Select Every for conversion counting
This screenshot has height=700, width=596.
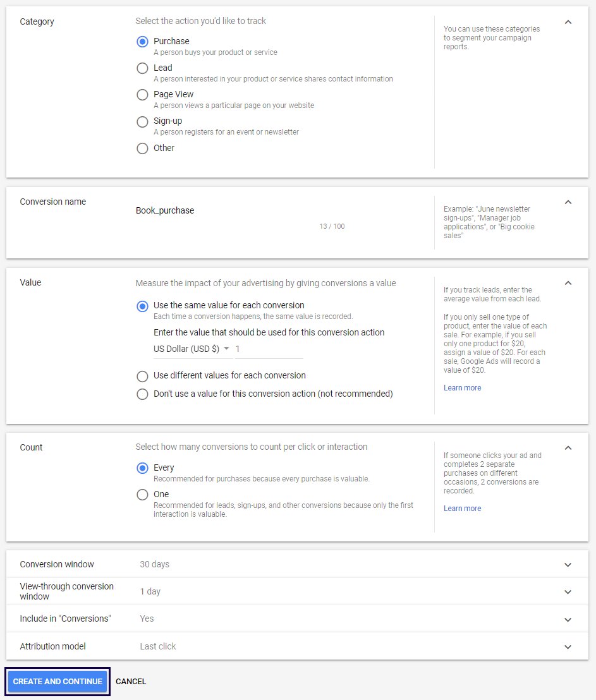(x=142, y=468)
